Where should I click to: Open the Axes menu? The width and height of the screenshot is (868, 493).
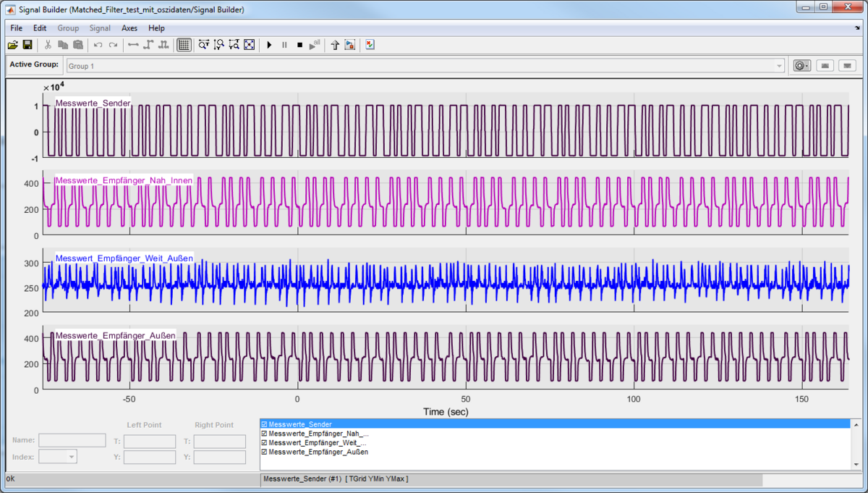[129, 28]
